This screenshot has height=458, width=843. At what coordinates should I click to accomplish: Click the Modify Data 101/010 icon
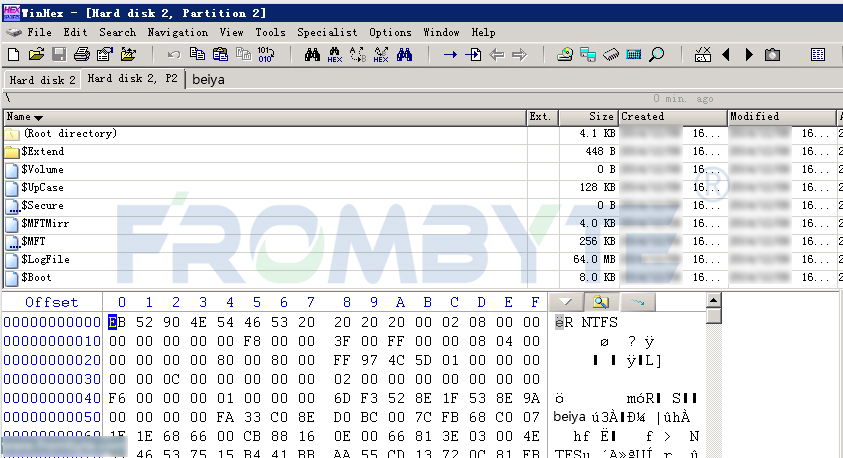tap(266, 54)
